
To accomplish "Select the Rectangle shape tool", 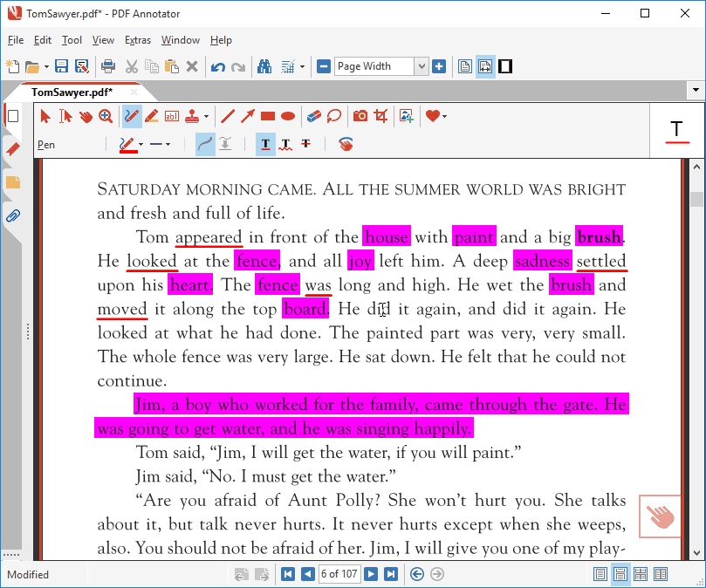I will 268,117.
